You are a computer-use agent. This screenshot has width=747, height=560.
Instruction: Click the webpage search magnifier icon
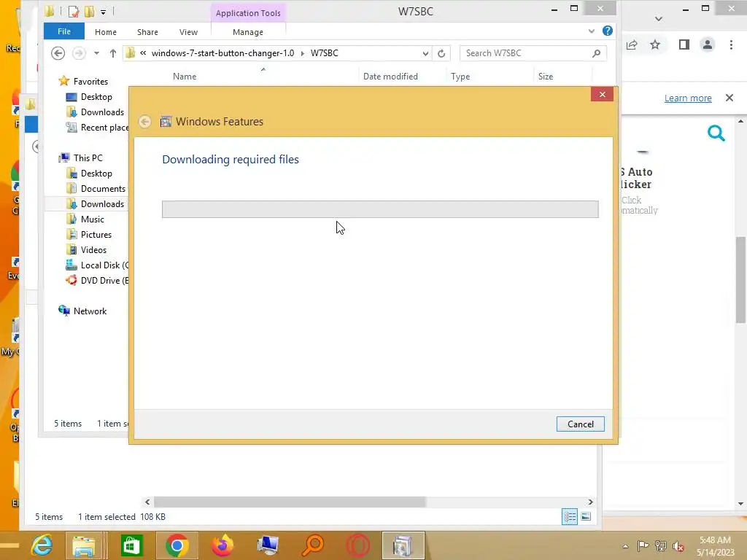tap(716, 133)
